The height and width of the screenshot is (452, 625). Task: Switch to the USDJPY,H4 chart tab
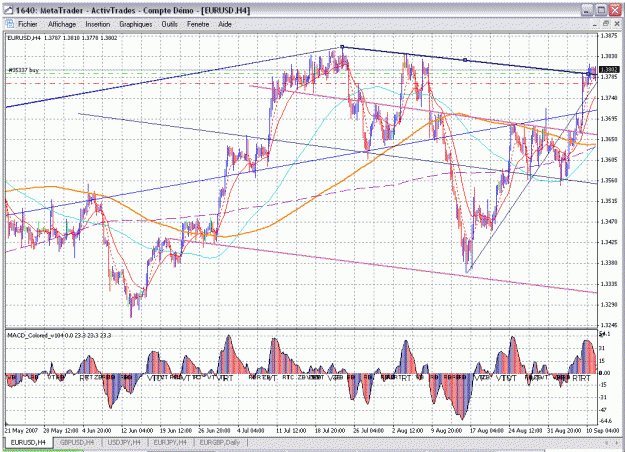coord(125,442)
